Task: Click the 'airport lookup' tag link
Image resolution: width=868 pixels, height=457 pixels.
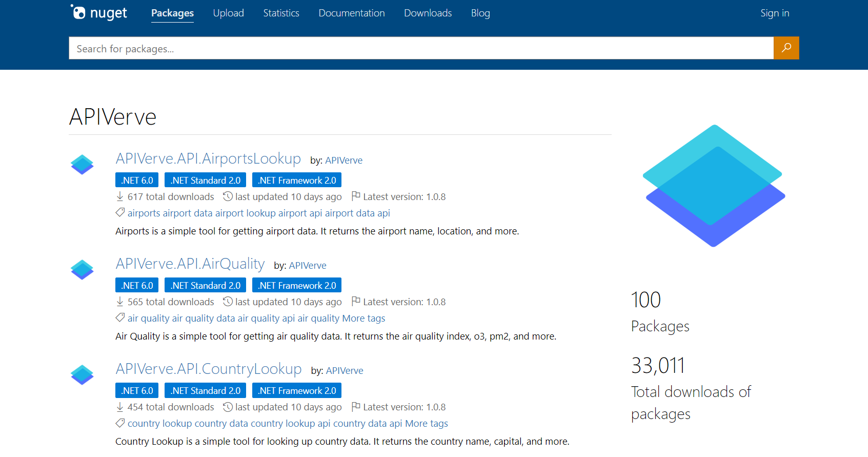Action: pyautogui.click(x=245, y=213)
